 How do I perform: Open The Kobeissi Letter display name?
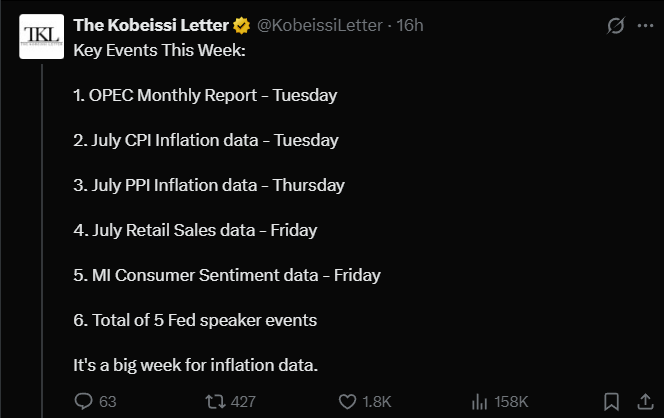point(151,25)
